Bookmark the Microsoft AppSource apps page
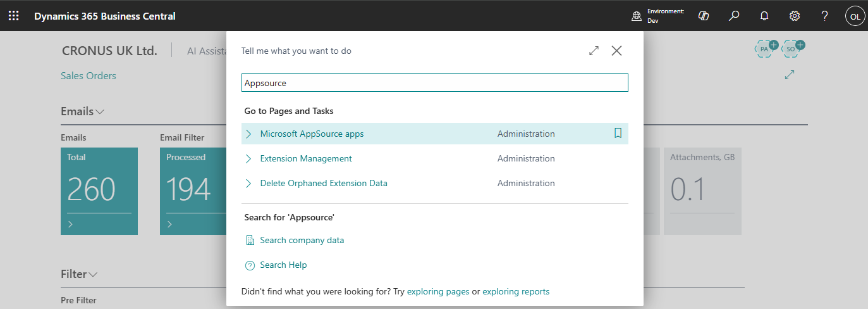Viewport: 868px width, 309px height. (618, 134)
